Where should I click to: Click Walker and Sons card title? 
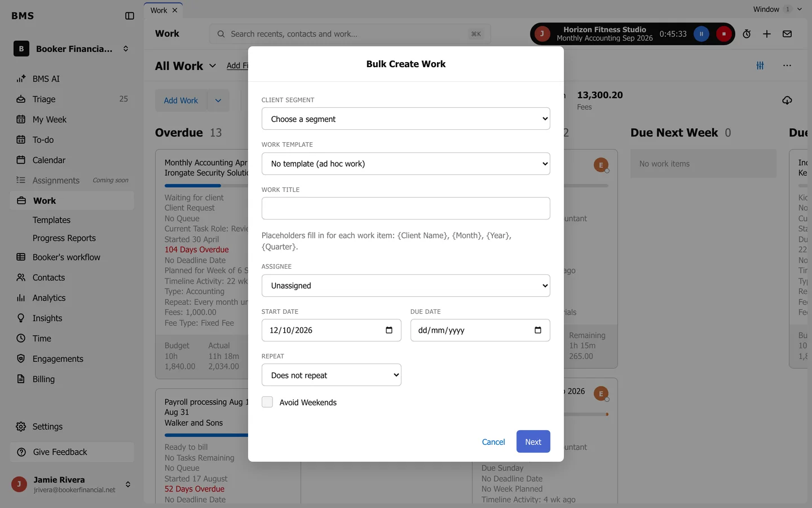click(x=193, y=423)
